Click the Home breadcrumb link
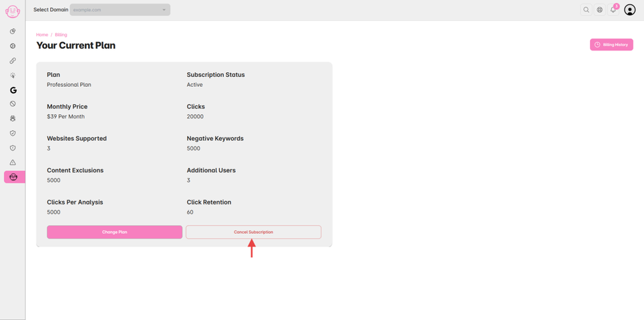 [42, 34]
